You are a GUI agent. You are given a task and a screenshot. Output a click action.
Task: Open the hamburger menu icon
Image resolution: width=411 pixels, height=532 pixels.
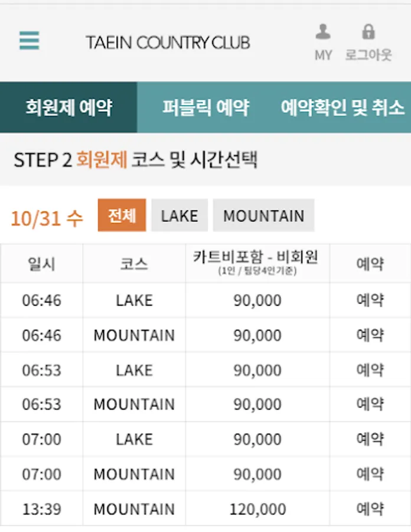coord(29,41)
